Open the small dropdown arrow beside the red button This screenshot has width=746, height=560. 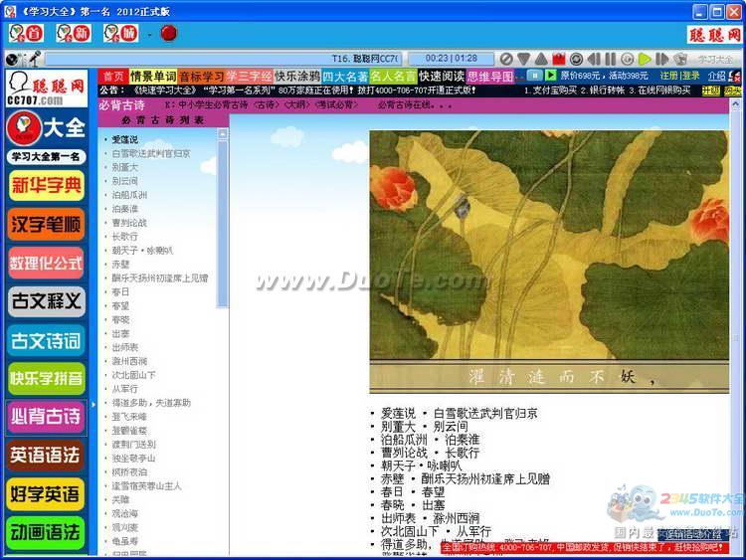coord(149,34)
